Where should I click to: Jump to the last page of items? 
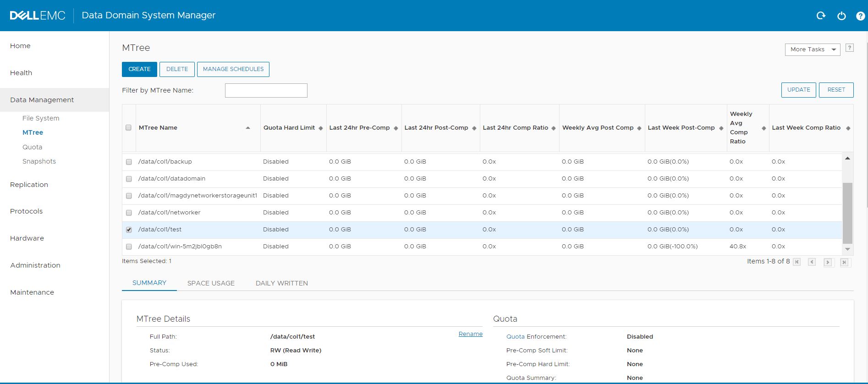[844, 262]
